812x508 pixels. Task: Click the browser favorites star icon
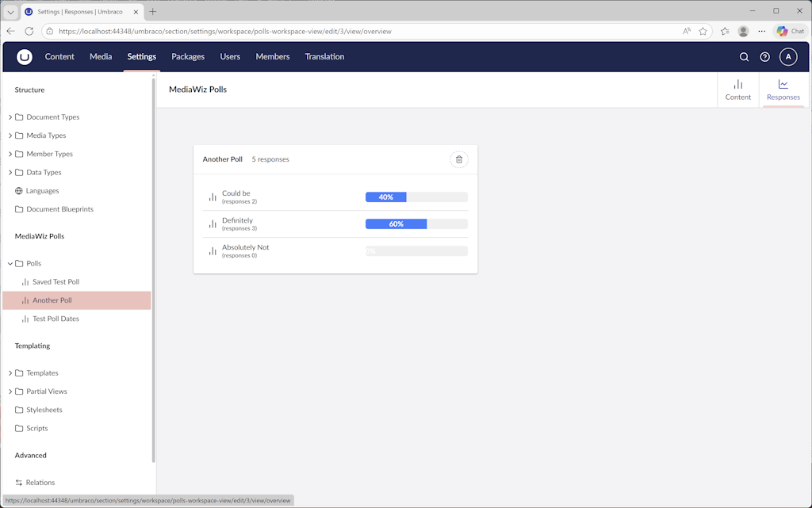703,32
